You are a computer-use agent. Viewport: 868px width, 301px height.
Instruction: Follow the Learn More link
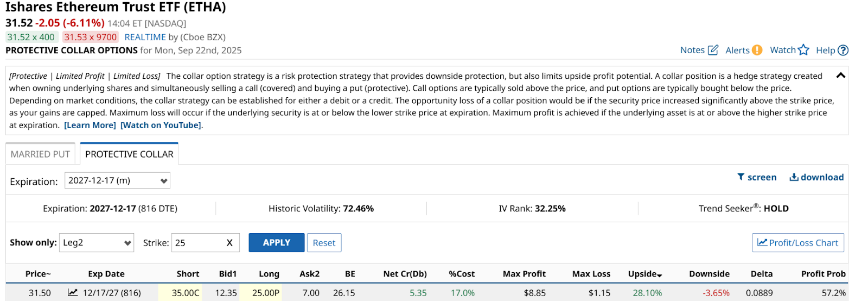90,125
